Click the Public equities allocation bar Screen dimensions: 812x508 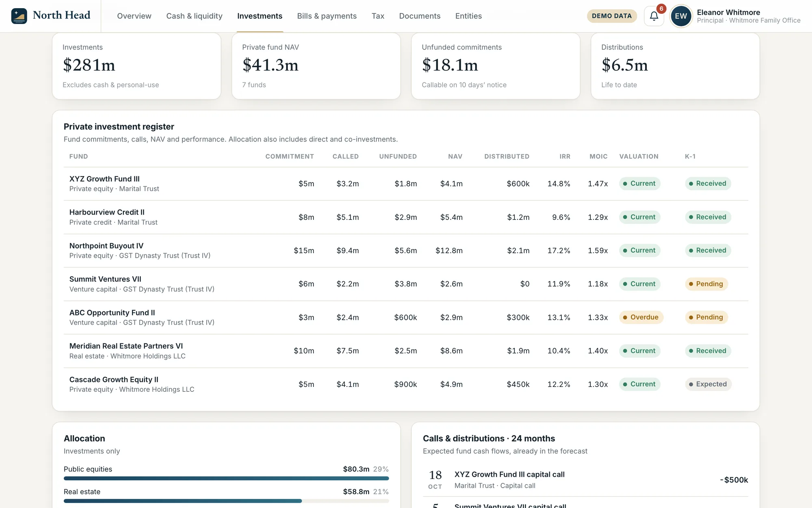226,478
